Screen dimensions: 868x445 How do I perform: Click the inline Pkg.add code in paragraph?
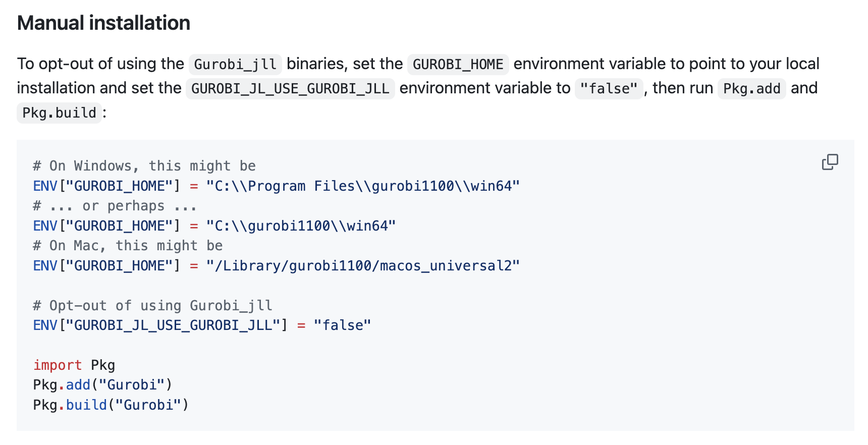751,89
